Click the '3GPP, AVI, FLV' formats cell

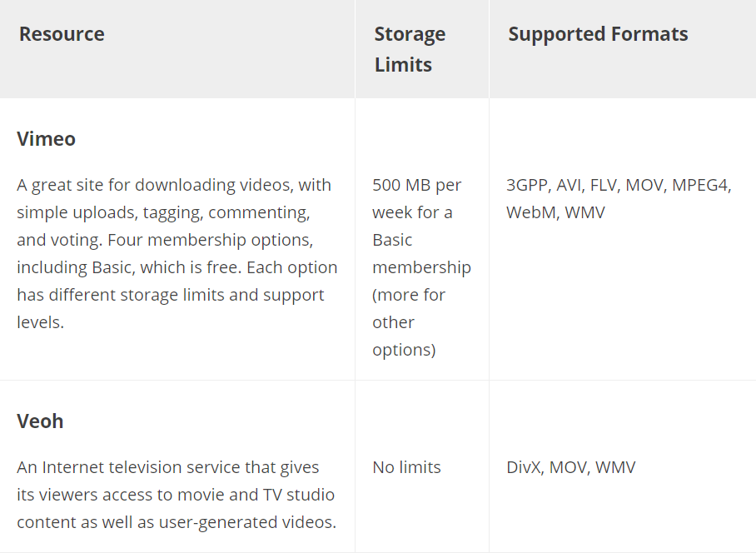tap(619, 199)
